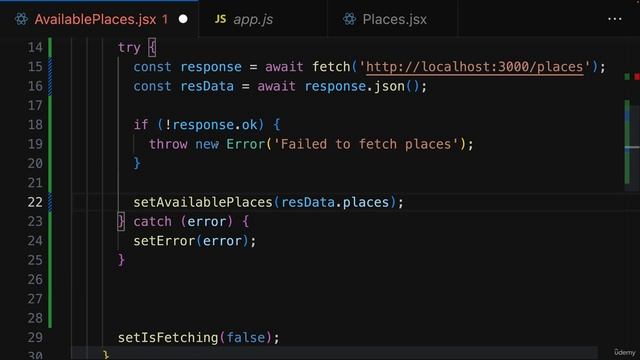This screenshot has height=360, width=640.
Task: Click line number 29 in the gutter
Action: [35, 337]
